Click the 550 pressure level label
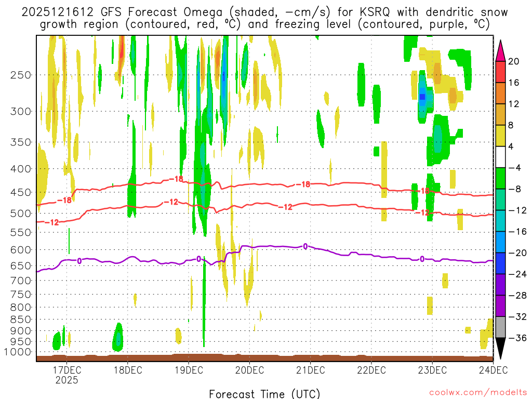Image resolution: width=532 pixels, height=399 pixels. pyautogui.click(x=21, y=232)
